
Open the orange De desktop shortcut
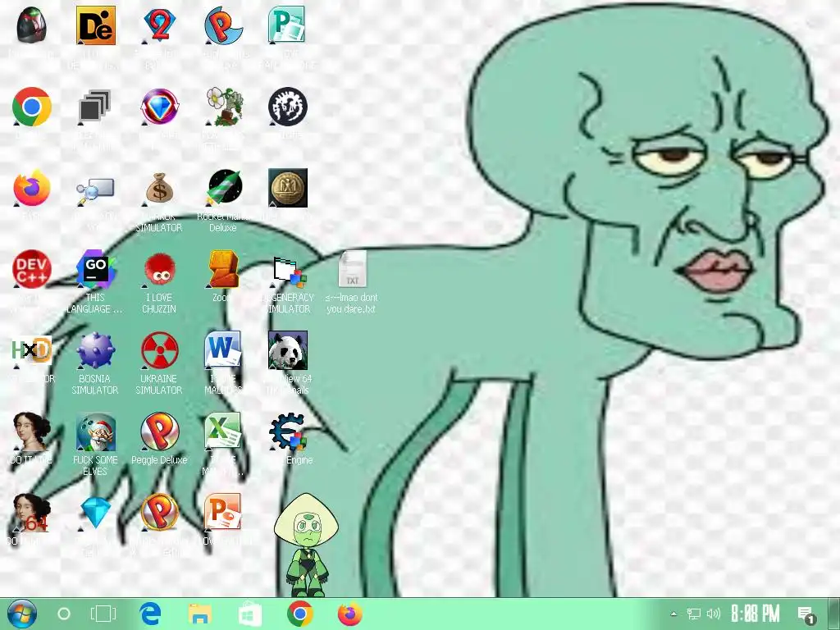point(95,25)
